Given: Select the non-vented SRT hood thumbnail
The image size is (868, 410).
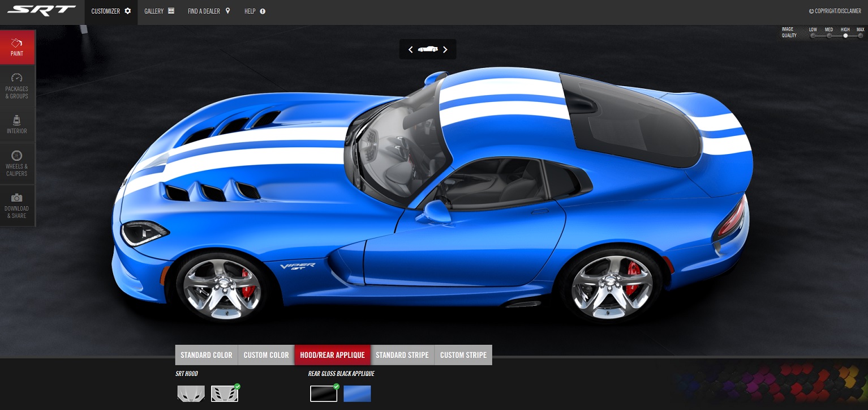Looking at the screenshot, I should click(191, 394).
